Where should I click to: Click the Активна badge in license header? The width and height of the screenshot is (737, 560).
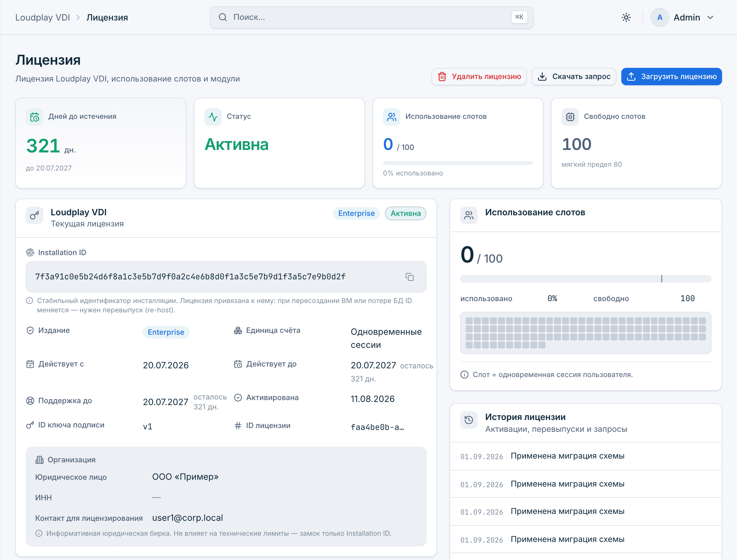pyautogui.click(x=405, y=213)
